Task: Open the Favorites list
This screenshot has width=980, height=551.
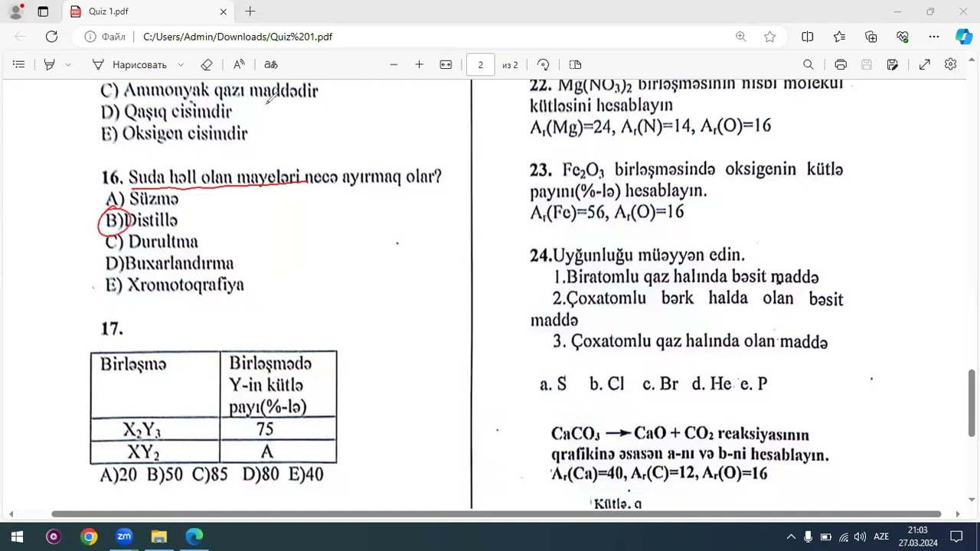Action: [x=839, y=36]
